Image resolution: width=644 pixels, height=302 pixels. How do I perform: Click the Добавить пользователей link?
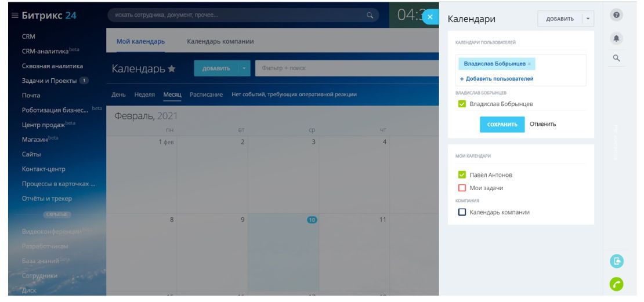pyautogui.click(x=497, y=78)
